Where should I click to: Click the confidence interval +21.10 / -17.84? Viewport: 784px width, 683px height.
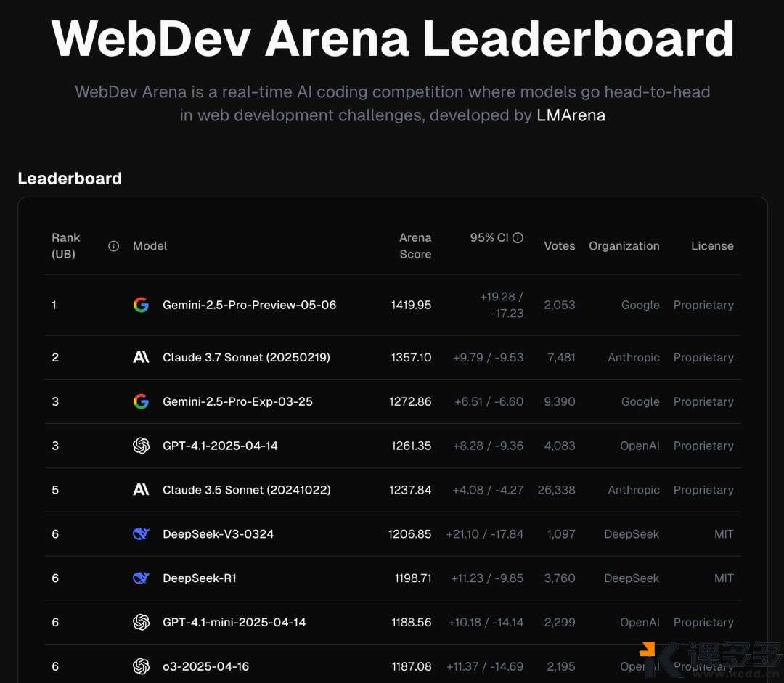pos(485,534)
